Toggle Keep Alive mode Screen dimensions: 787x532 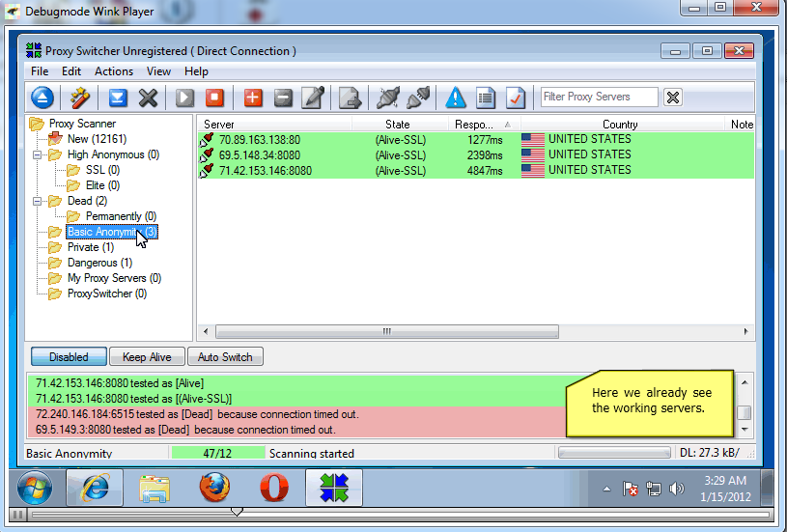pyautogui.click(x=147, y=357)
